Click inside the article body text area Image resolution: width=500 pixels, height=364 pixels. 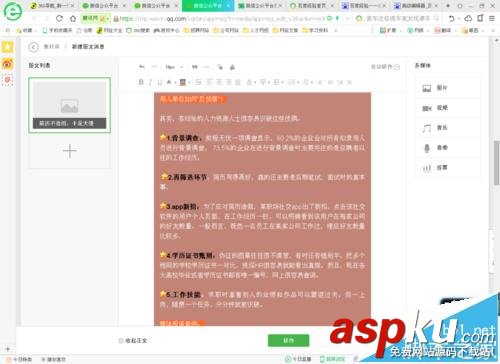[x=262, y=209]
